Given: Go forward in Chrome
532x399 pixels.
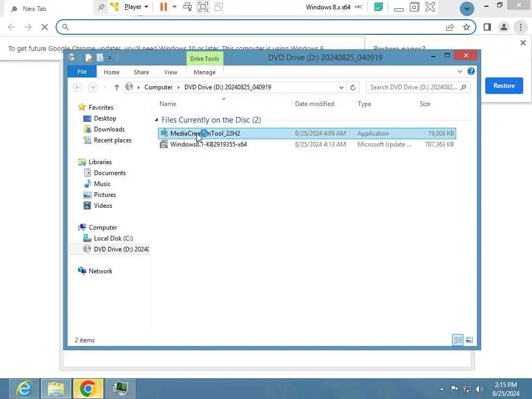Looking at the screenshot, I should (28, 27).
